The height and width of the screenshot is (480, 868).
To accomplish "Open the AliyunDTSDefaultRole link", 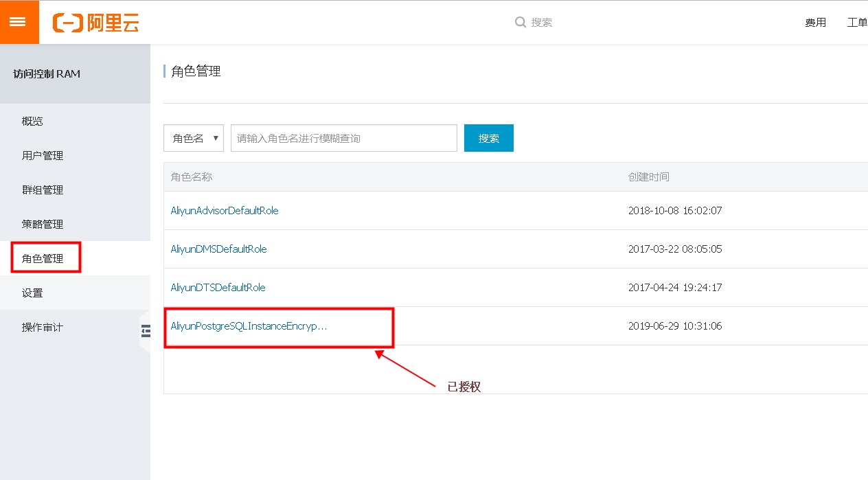I will [x=218, y=288].
